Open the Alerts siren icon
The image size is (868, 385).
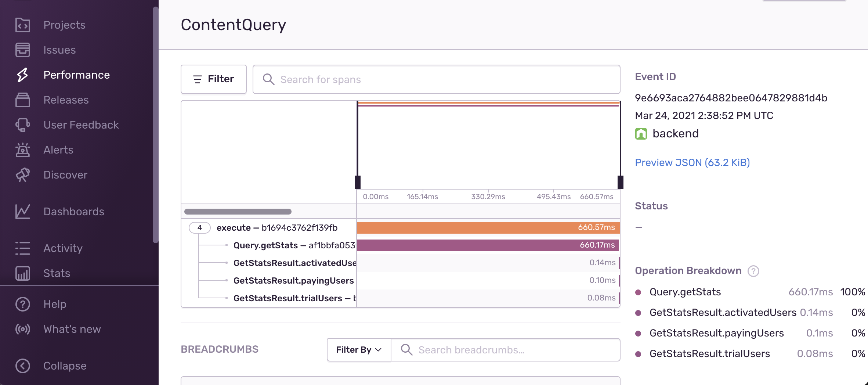tap(23, 150)
